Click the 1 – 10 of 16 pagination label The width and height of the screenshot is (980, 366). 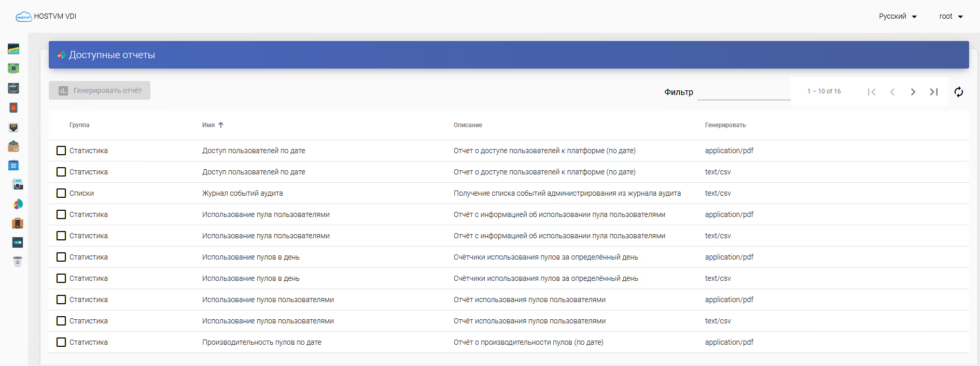[824, 91]
